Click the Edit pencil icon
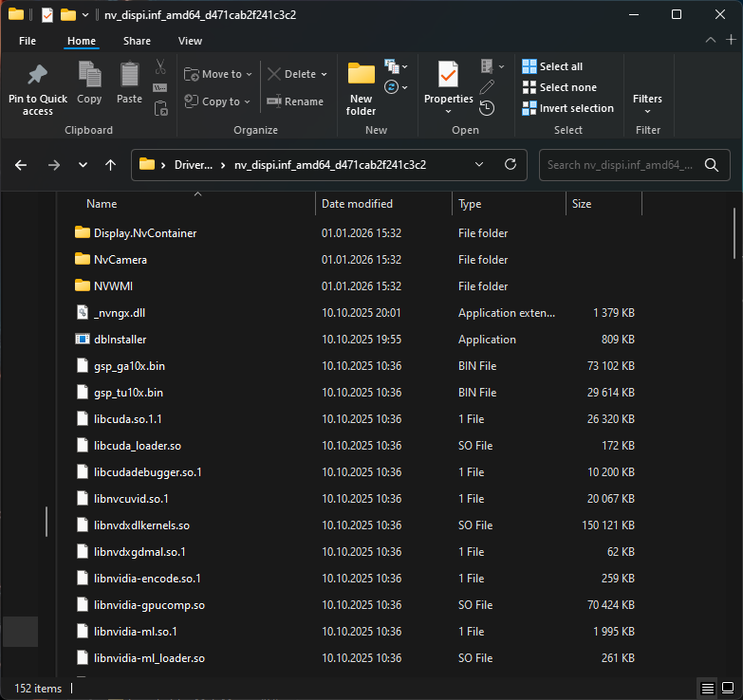This screenshot has height=700, width=743. click(x=487, y=87)
